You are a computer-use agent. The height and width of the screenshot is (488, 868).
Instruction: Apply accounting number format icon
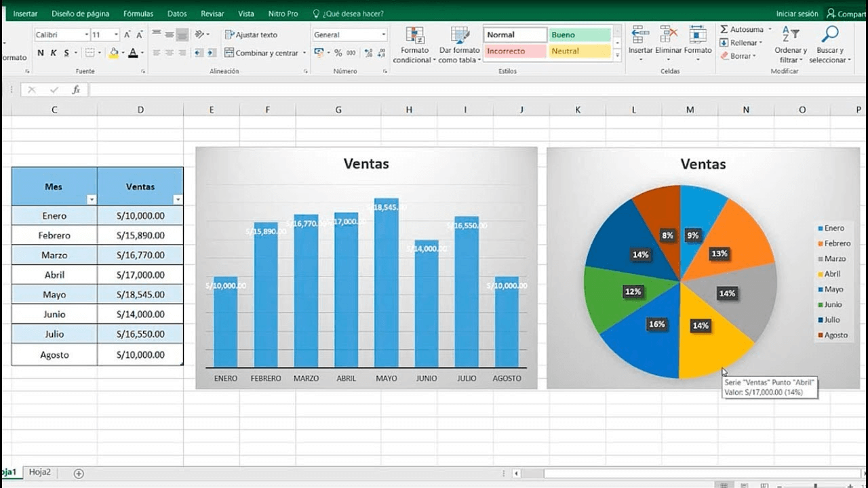pyautogui.click(x=319, y=53)
